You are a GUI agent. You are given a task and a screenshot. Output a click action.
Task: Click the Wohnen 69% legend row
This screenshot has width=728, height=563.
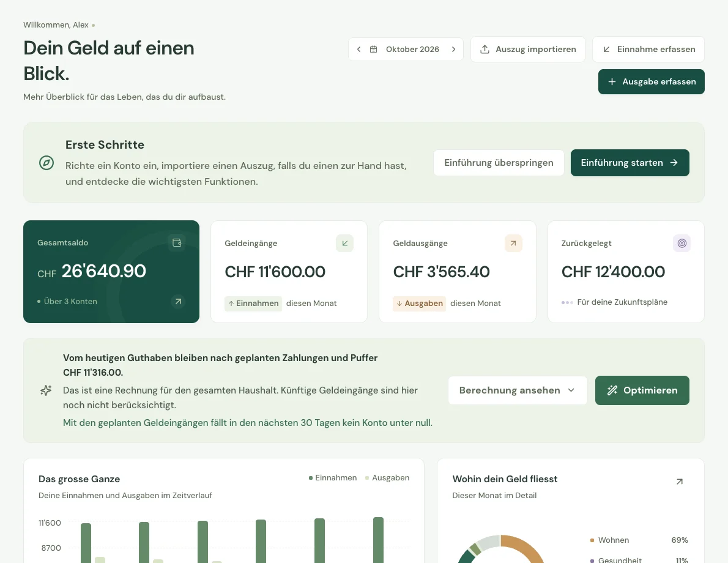[639, 540]
